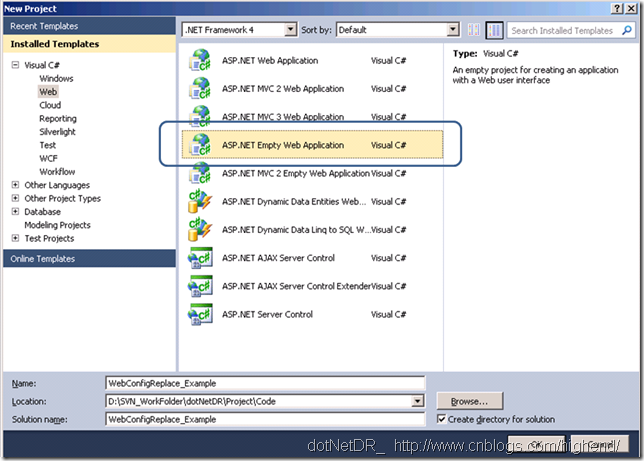Select 'ASP.NET MVC 3 Web Application' template name
Viewport: 644px width, 461px height.
pyautogui.click(x=283, y=117)
